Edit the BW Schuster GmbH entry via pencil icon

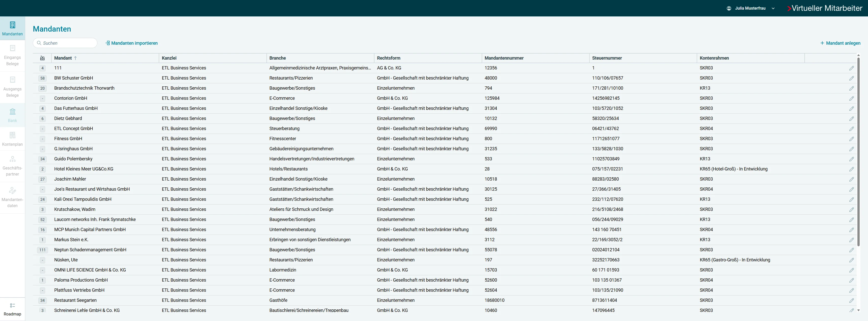(852, 78)
